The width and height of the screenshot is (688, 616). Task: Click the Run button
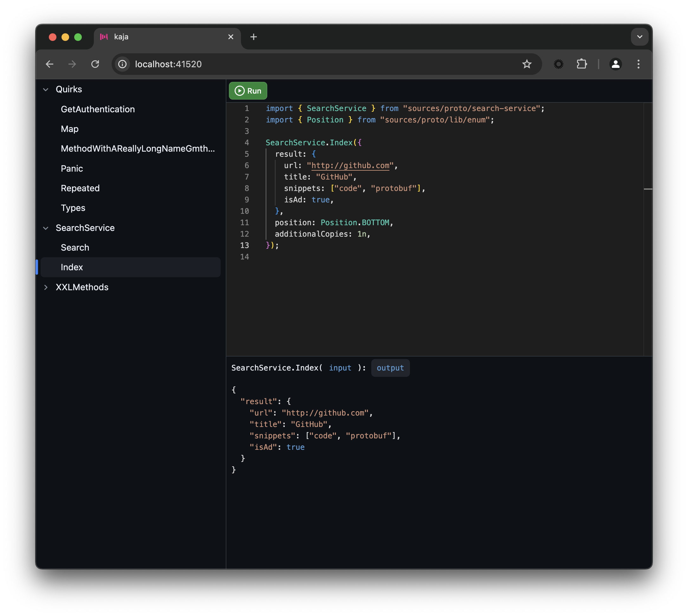(x=248, y=91)
